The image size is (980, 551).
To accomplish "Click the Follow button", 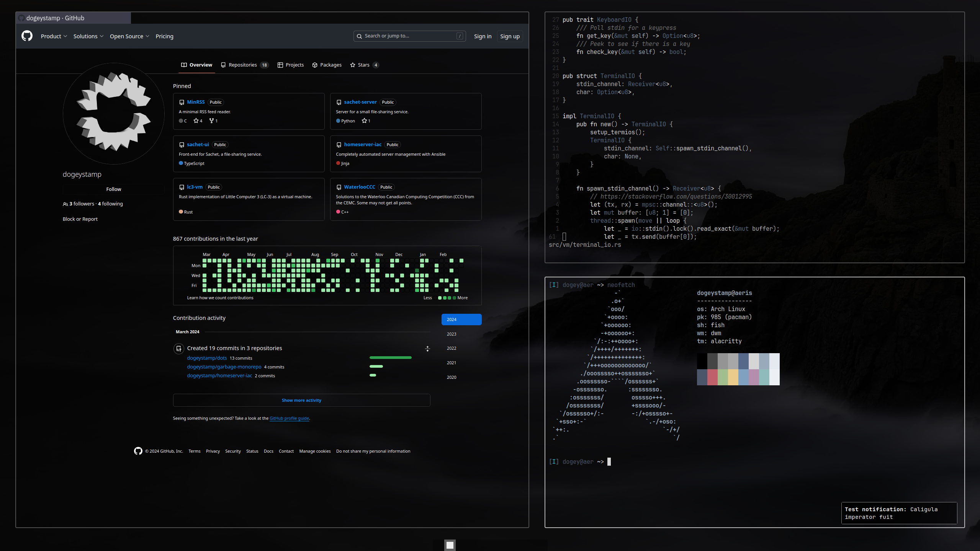I will coord(114,189).
